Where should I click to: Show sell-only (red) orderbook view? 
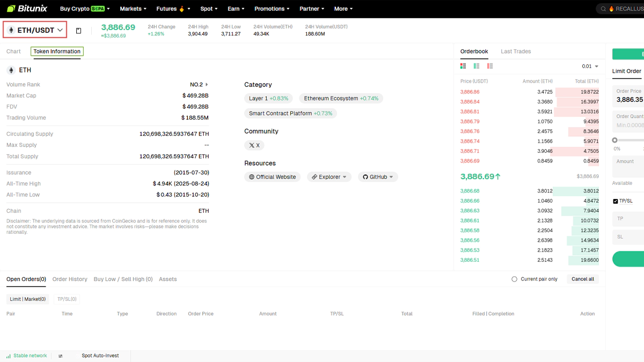pos(490,66)
